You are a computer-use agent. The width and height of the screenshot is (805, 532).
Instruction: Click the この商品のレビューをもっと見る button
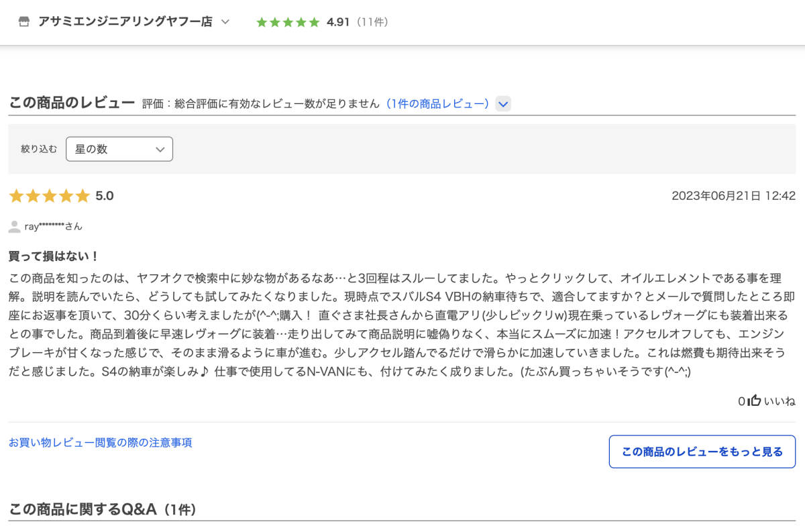[702, 451]
